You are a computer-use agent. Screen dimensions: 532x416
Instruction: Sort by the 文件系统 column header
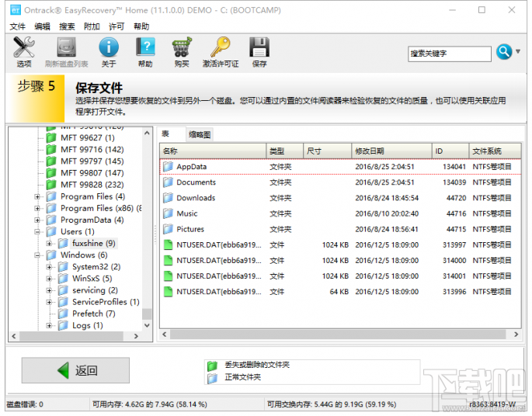coord(495,151)
